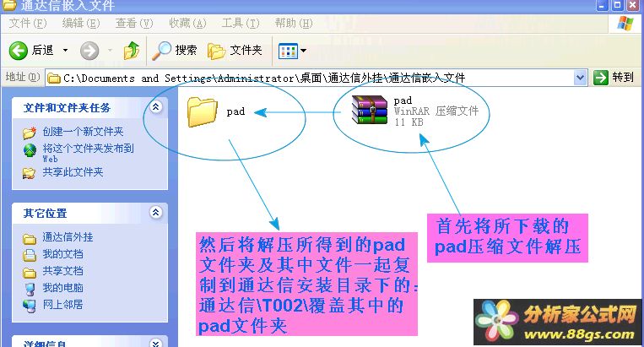Screen dimensions: 644x347
Task: Open 共享文档 link
Action: pyautogui.click(x=62, y=271)
